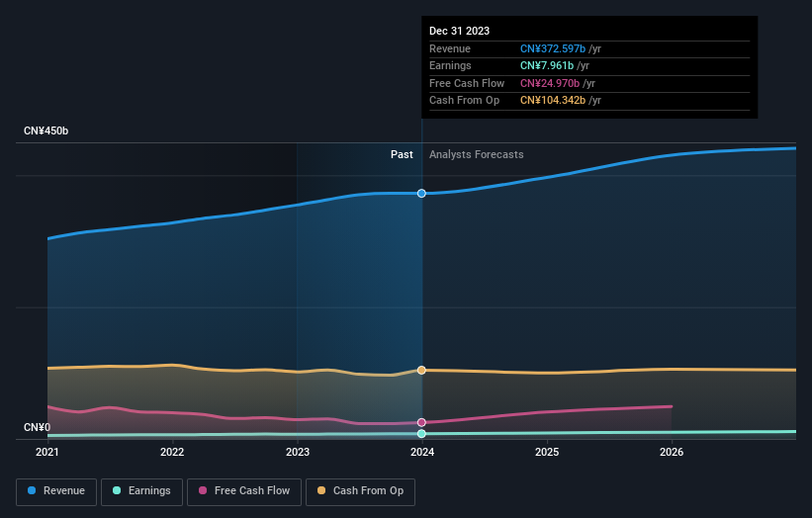This screenshot has height=518, width=812.
Task: Click the 2024 x-axis label
Action: (422, 452)
